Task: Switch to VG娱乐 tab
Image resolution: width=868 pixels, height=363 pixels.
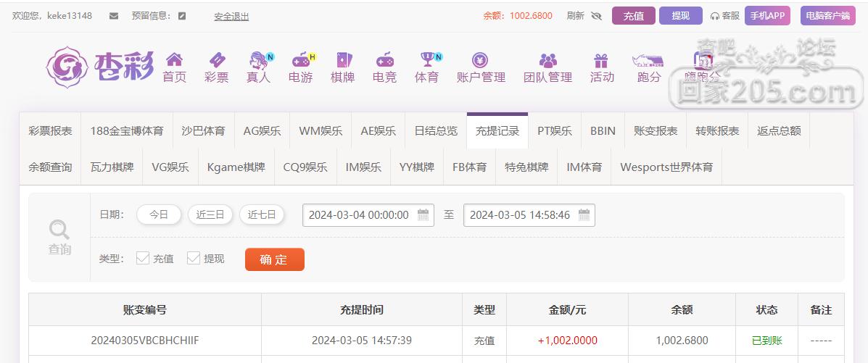Action: pyautogui.click(x=170, y=167)
